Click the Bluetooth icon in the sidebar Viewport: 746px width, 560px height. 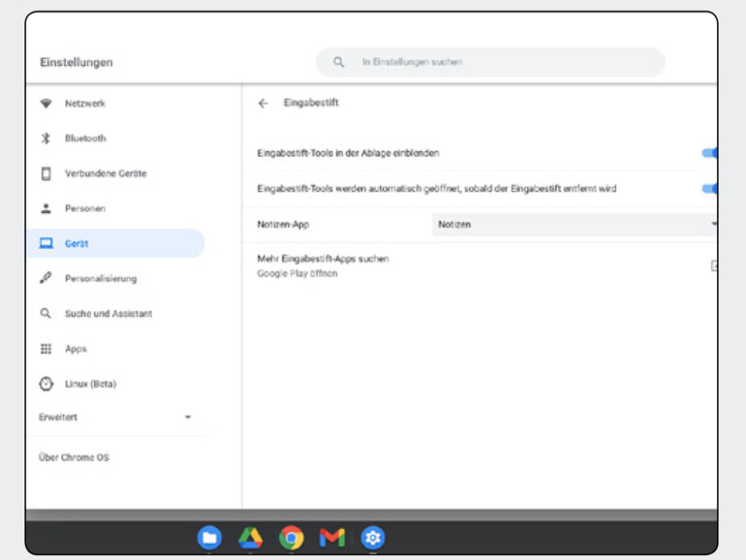click(46, 139)
